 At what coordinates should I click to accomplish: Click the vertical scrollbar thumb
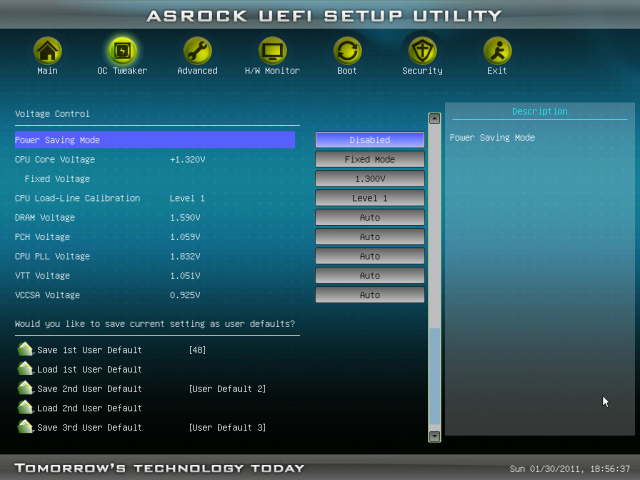(x=435, y=376)
